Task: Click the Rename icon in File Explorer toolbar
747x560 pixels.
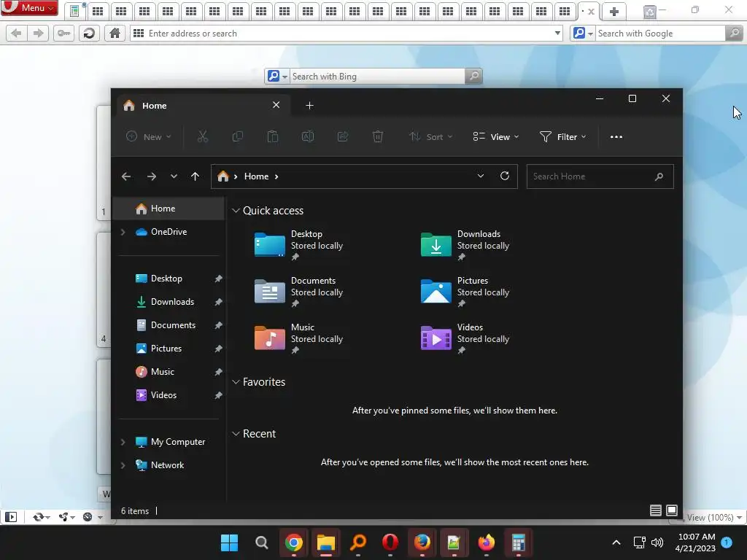Action: click(308, 136)
